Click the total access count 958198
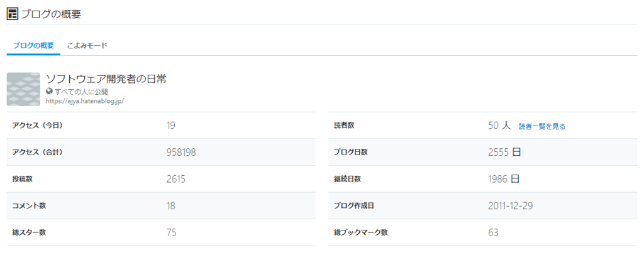 [181, 152]
